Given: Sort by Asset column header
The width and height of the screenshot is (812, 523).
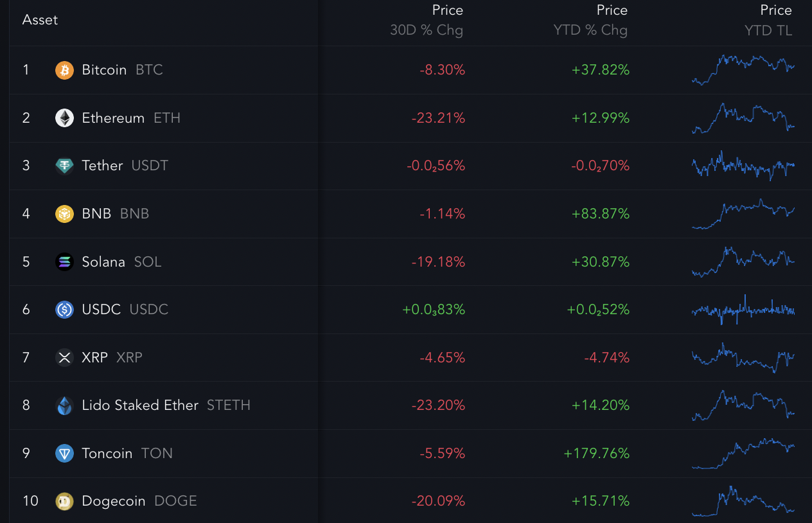Looking at the screenshot, I should [x=40, y=20].
